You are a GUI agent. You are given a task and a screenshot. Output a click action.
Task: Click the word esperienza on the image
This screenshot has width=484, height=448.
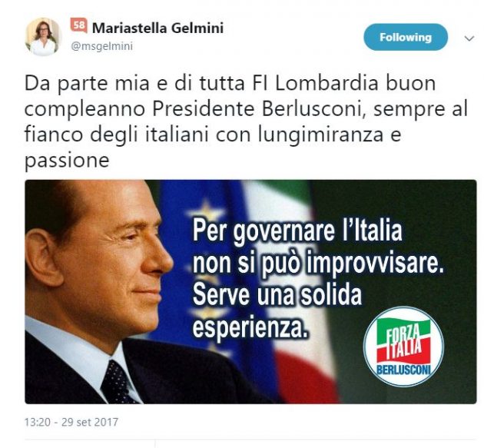coord(250,327)
